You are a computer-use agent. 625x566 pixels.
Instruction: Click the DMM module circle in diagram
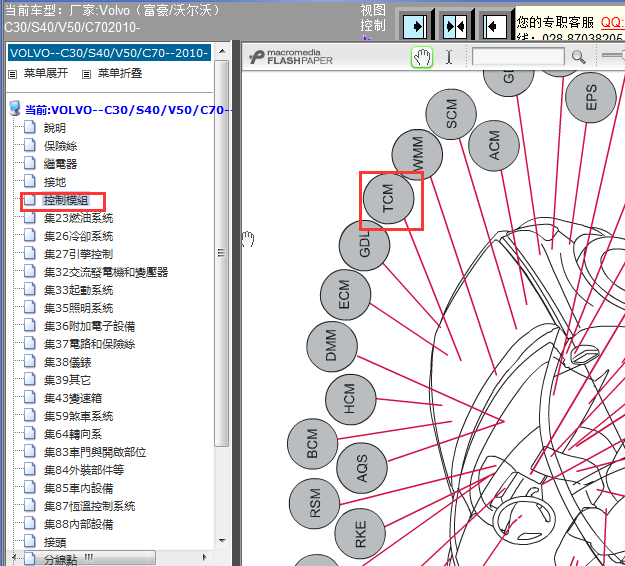point(332,346)
